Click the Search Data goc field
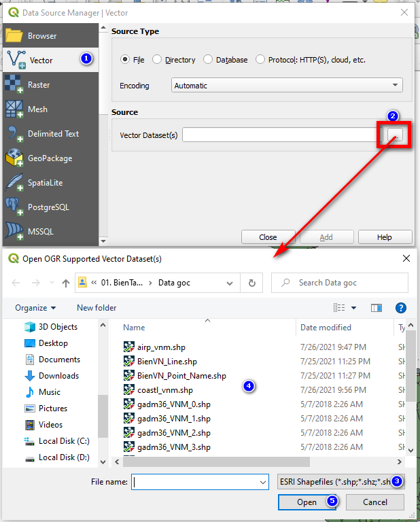Image resolution: width=420 pixels, height=522 pixels. click(339, 283)
